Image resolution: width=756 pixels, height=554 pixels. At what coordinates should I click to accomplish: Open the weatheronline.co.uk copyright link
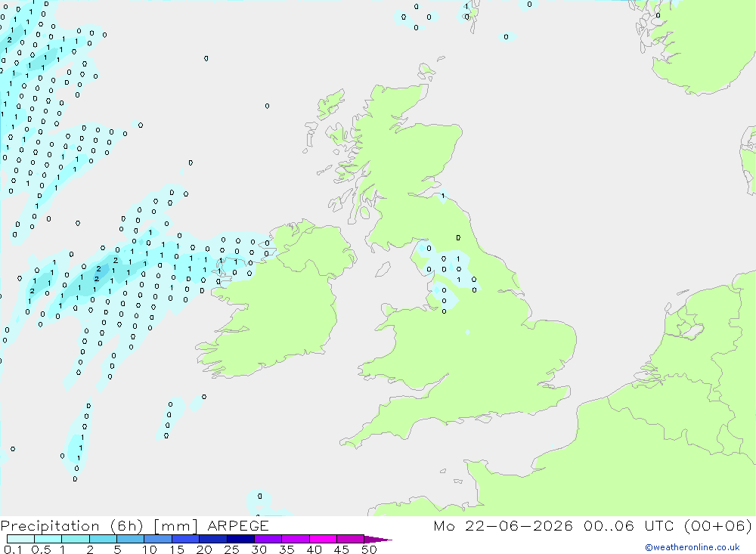(692, 547)
